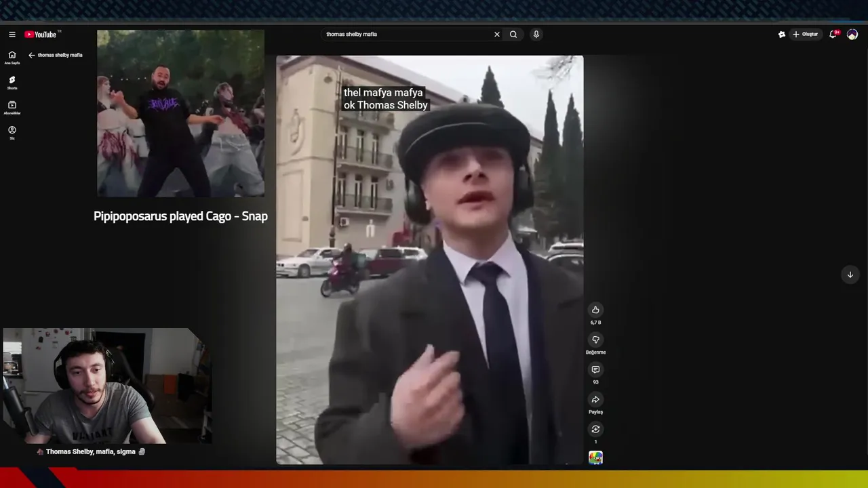
Task: Open the sound thumbnail below remix
Action: [x=595, y=458]
